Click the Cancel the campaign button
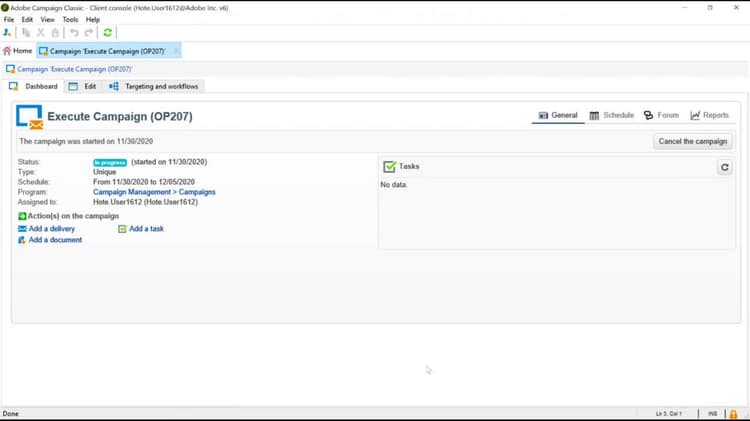The height and width of the screenshot is (421, 750). coord(693,142)
